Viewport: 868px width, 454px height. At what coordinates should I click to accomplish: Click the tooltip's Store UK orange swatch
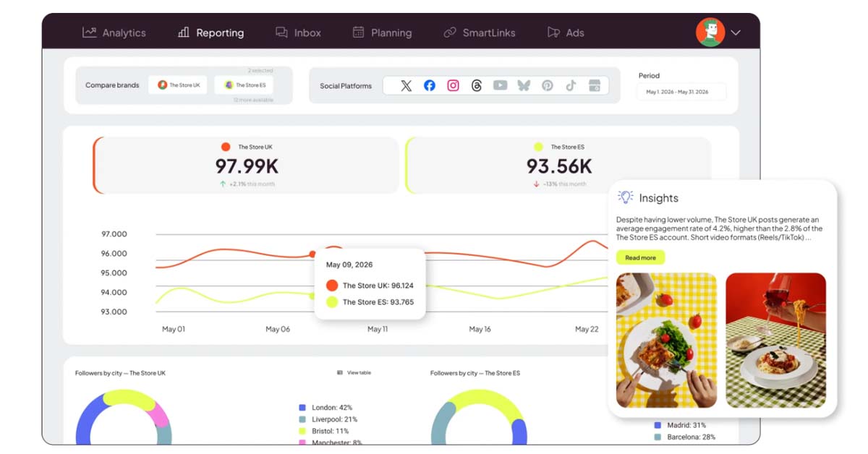(x=332, y=286)
